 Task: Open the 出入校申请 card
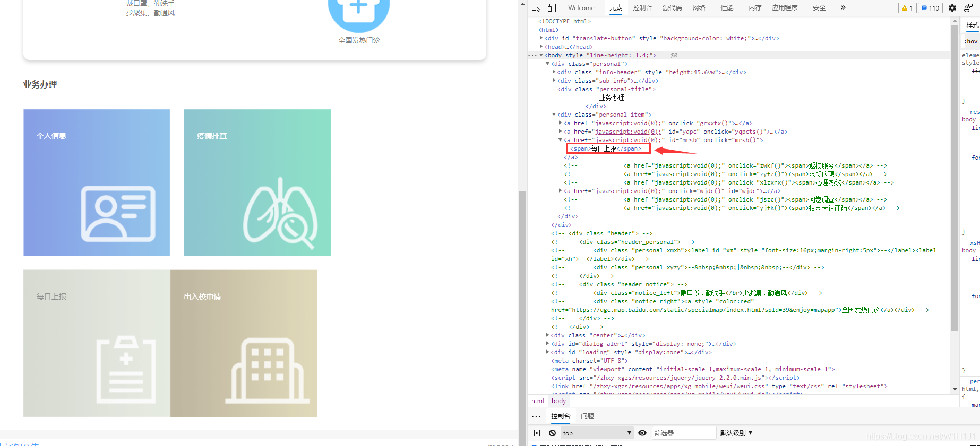click(244, 343)
